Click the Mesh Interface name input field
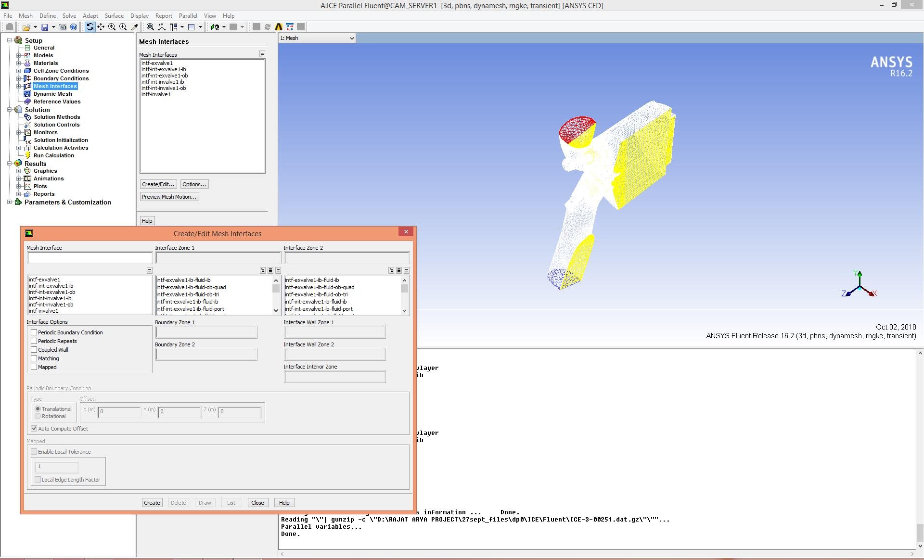Image resolution: width=924 pixels, height=560 pixels. pos(90,258)
